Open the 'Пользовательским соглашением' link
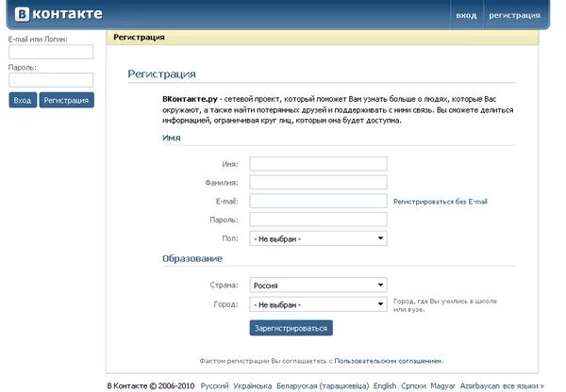The height and width of the screenshot is (392, 566). tap(388, 361)
